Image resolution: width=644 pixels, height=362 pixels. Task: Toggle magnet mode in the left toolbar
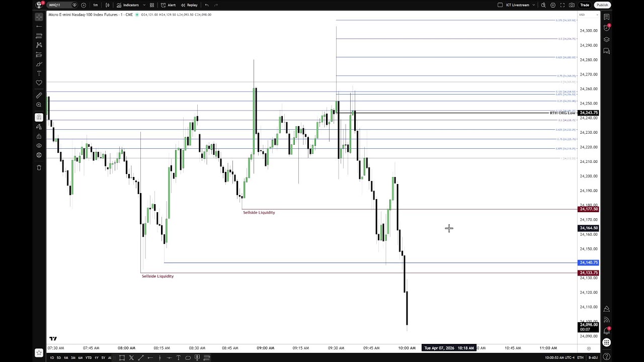[39, 117]
